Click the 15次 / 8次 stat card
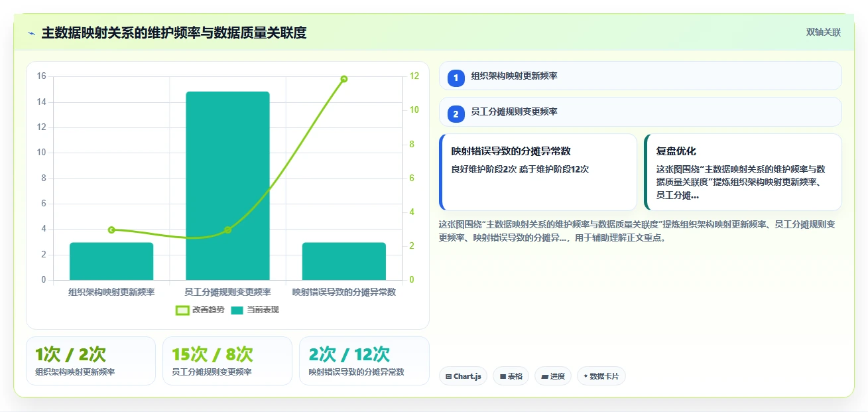Image resolution: width=868 pixels, height=412 pixels. click(227, 361)
